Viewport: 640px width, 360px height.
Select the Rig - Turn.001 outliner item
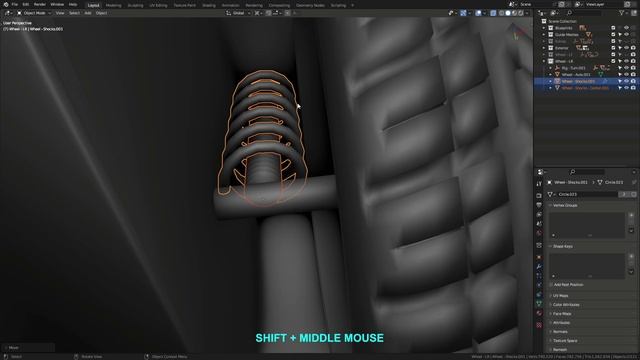(573, 68)
